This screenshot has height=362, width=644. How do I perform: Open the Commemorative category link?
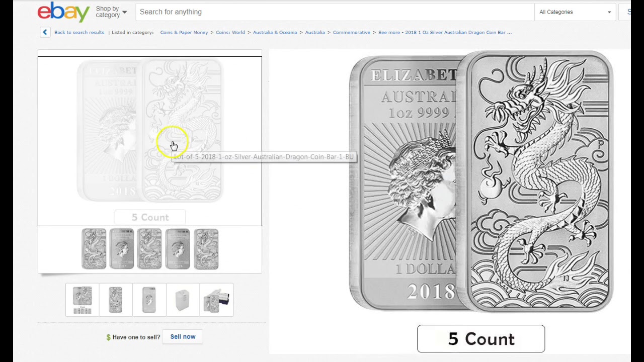tap(351, 32)
